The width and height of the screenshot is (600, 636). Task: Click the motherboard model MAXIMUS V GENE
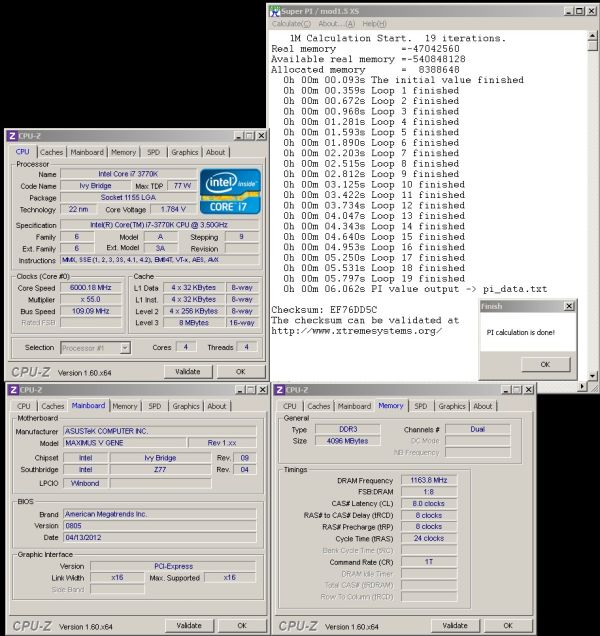pyautogui.click(x=125, y=443)
